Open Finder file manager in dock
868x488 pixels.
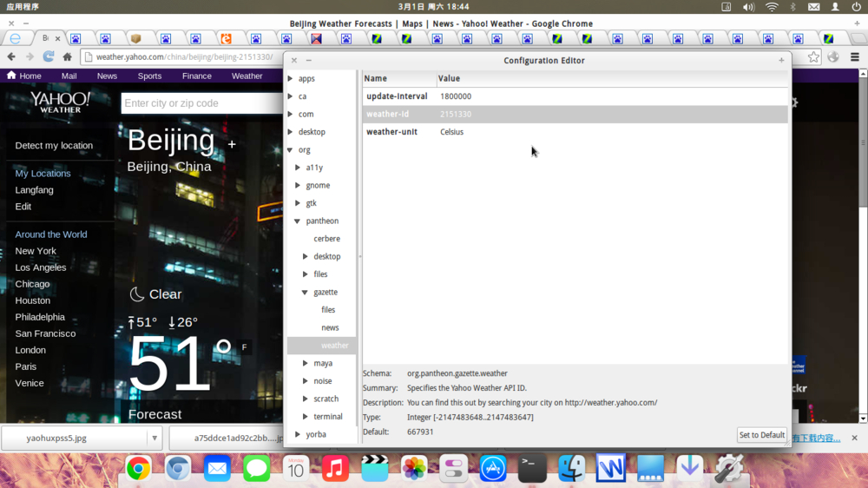[x=571, y=469]
